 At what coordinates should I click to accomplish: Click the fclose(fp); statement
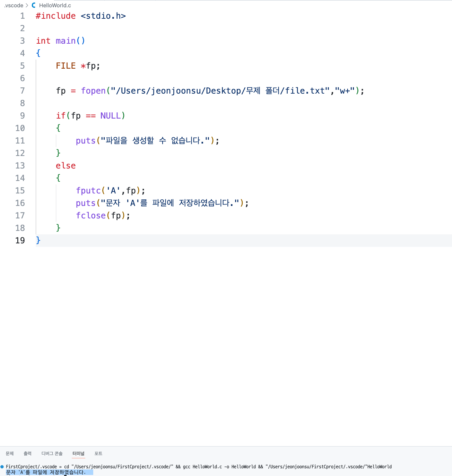103,216
